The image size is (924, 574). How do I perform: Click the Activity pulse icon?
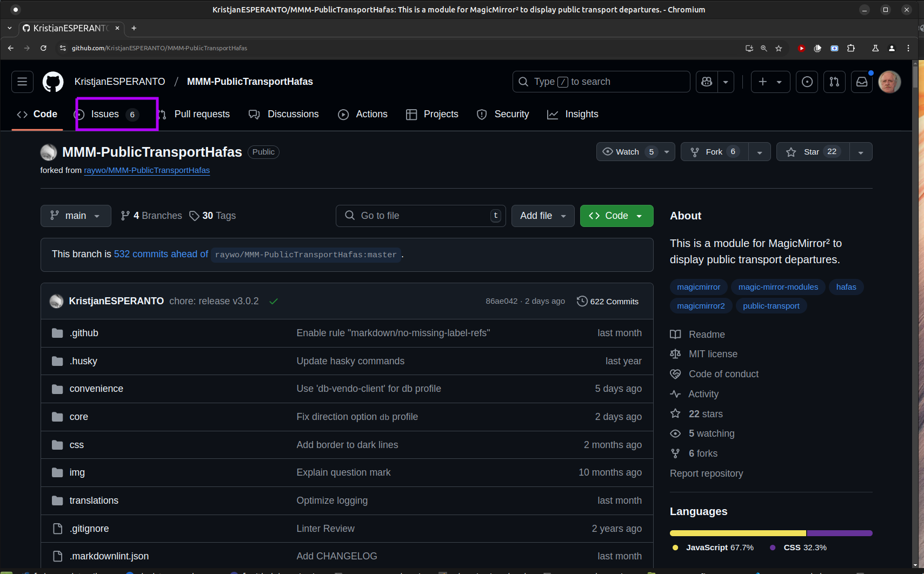[675, 394]
